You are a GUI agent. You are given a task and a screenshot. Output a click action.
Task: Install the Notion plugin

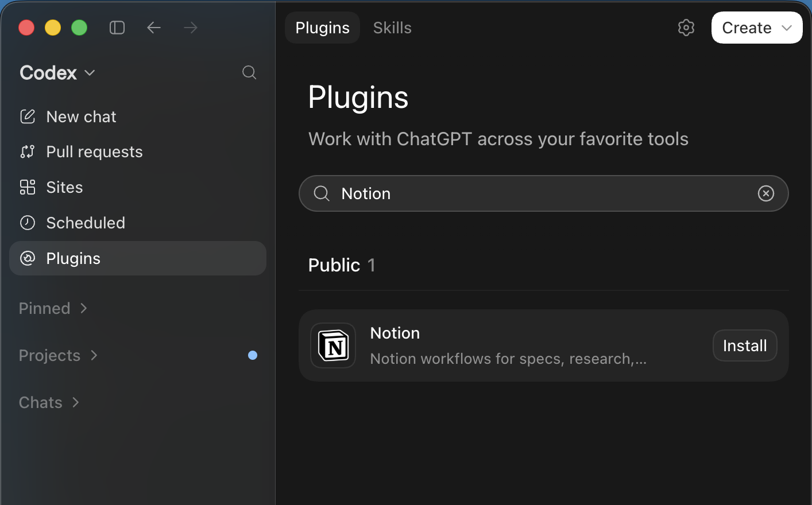coord(745,345)
